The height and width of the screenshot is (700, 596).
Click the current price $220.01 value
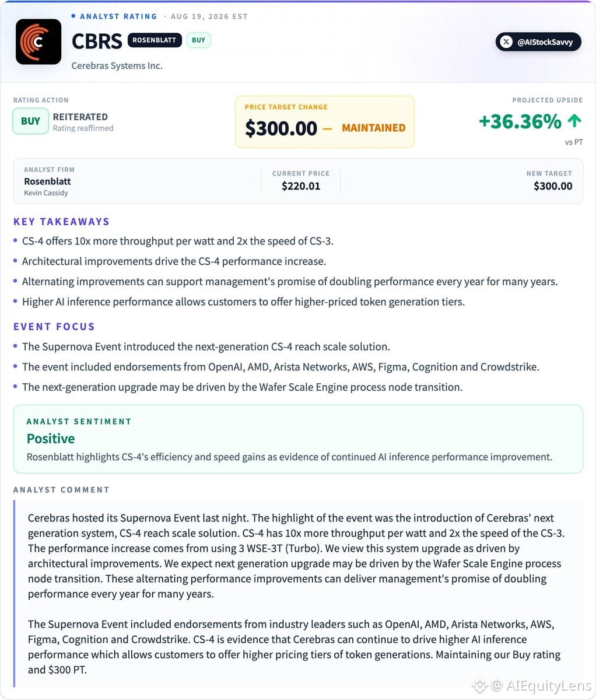pos(301,186)
